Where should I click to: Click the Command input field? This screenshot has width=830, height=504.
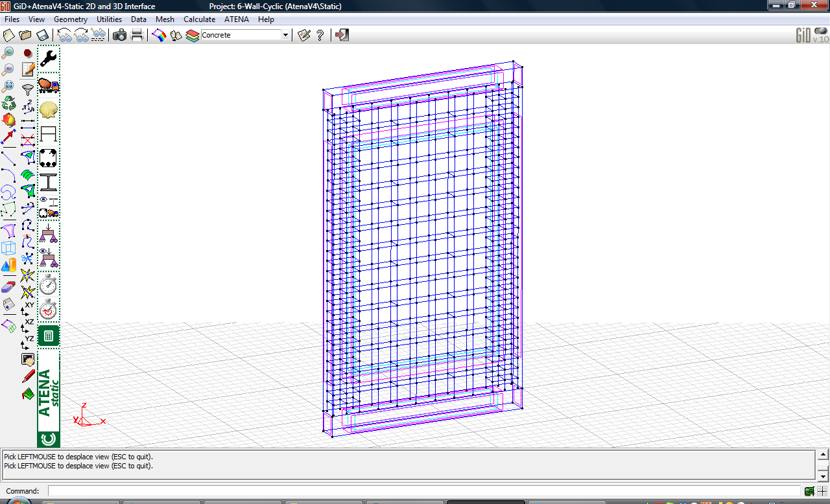[425, 491]
